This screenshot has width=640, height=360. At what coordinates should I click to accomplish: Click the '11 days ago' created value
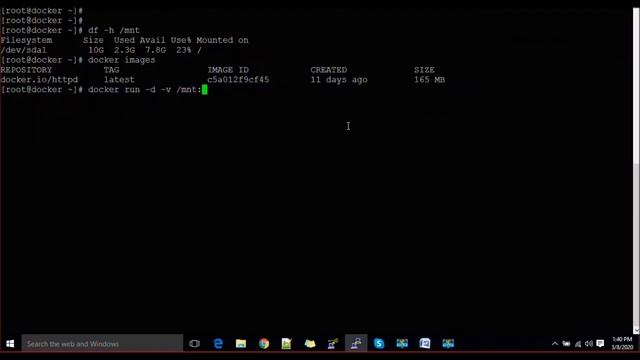339,80
